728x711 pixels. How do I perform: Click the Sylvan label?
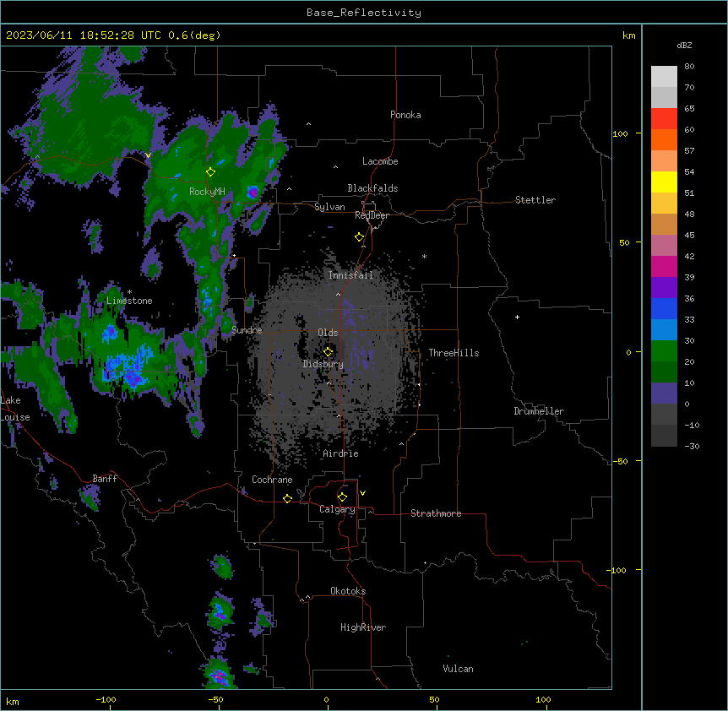pyautogui.click(x=329, y=207)
